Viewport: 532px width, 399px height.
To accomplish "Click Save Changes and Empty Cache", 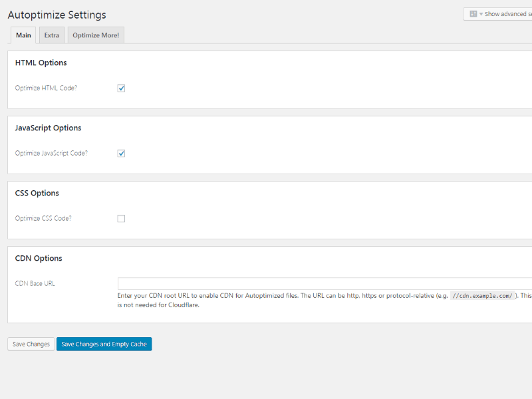I will click(x=104, y=344).
